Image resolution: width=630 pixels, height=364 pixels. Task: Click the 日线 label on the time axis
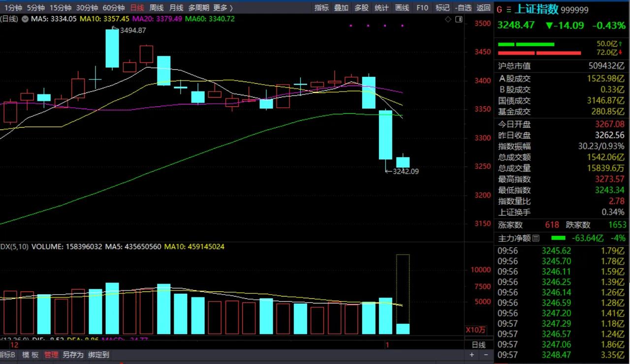point(479,345)
